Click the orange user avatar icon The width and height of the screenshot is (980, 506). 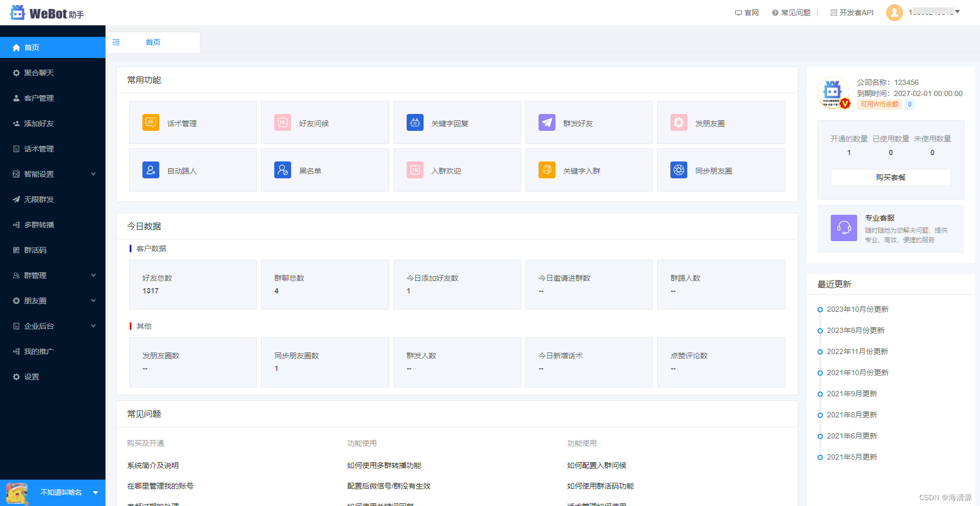click(x=895, y=13)
